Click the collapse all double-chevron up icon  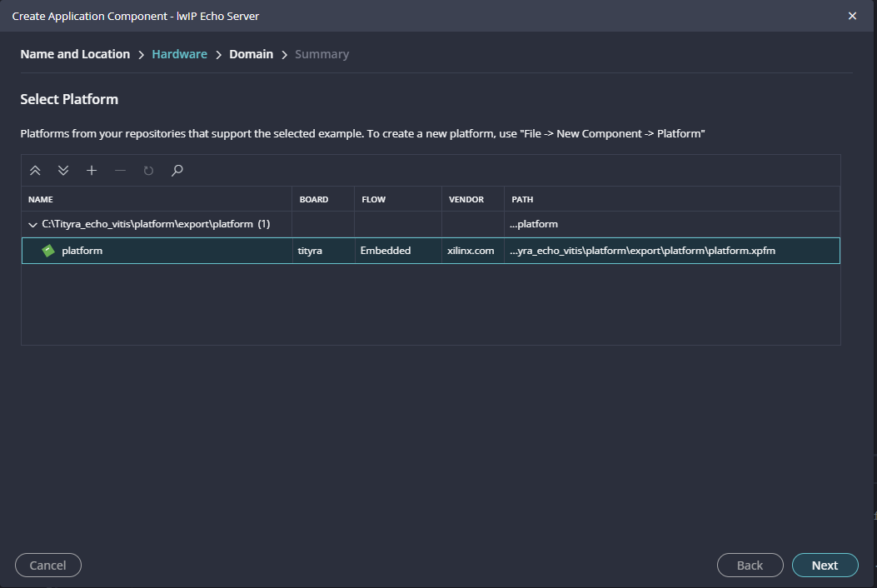pos(35,171)
